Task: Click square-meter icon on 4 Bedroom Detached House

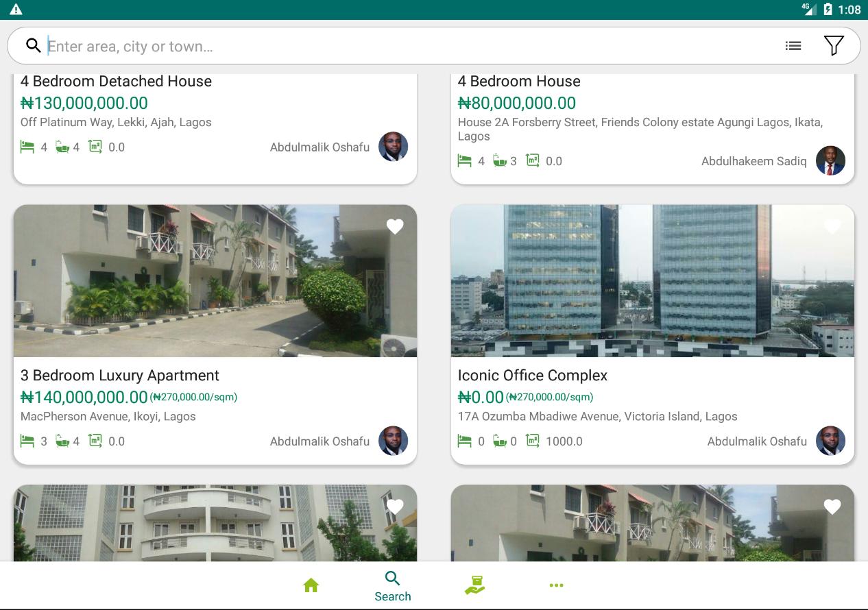Action: coord(95,147)
